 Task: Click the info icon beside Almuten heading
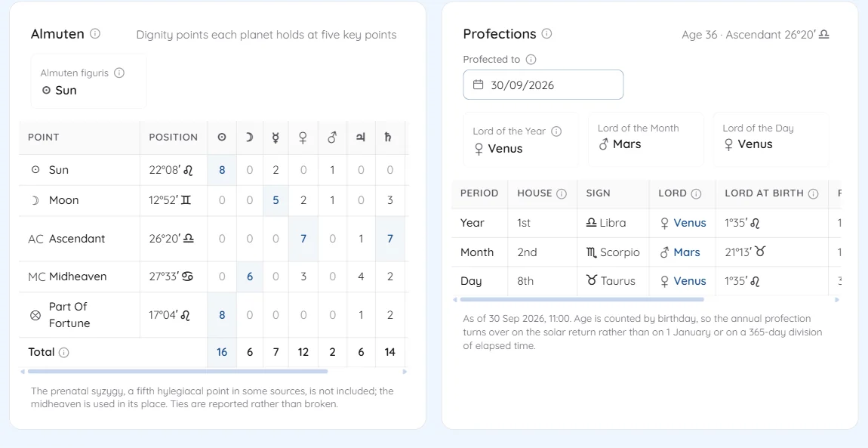[95, 34]
